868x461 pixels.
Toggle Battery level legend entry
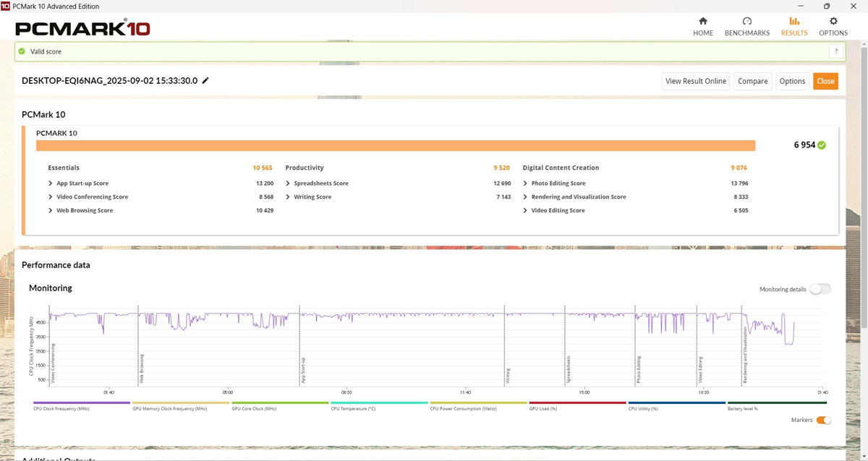coord(775,406)
